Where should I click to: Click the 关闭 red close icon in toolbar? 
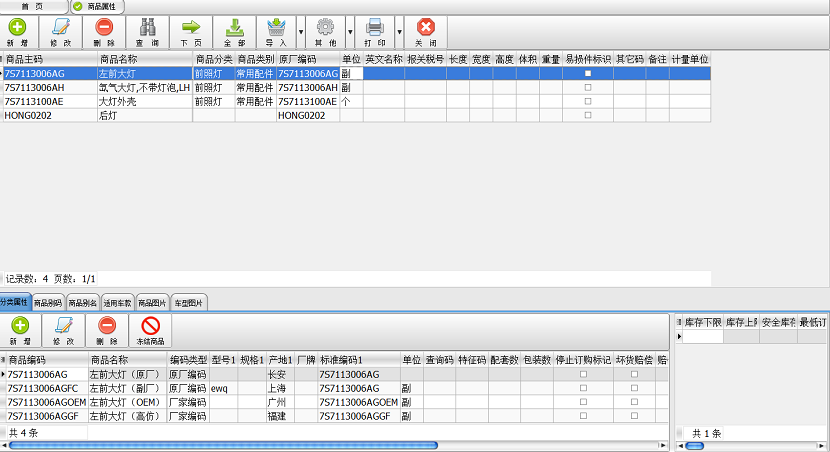point(425,31)
